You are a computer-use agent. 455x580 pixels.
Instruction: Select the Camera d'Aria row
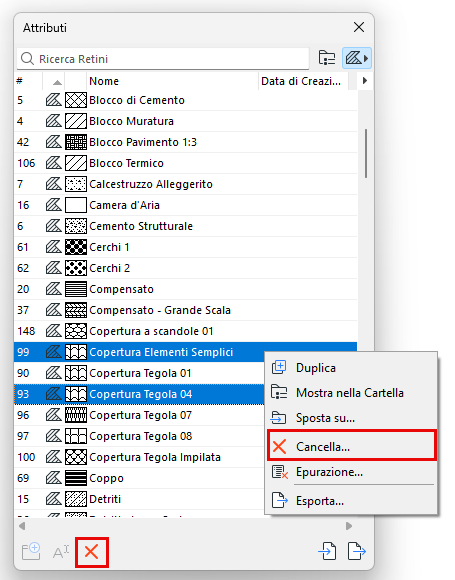click(185, 205)
